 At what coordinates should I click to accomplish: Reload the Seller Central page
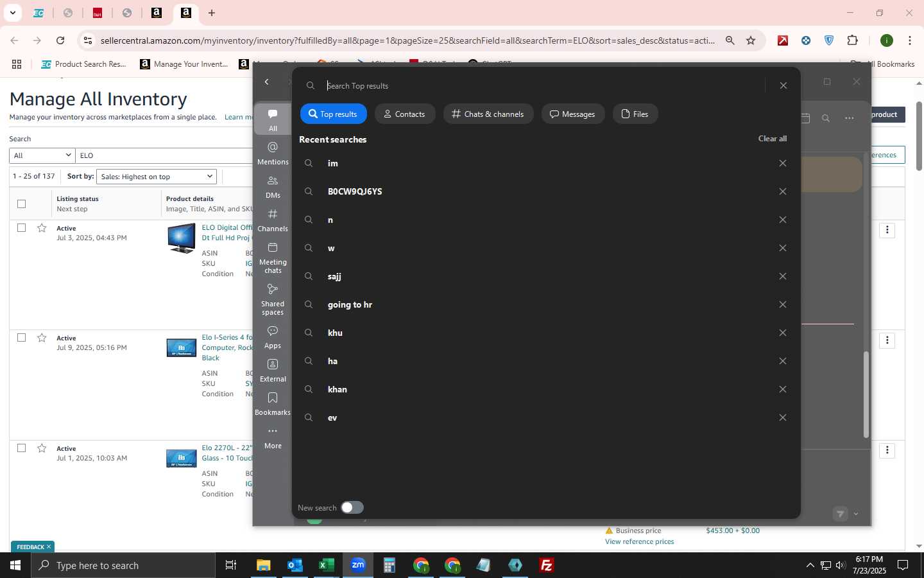tap(60, 40)
